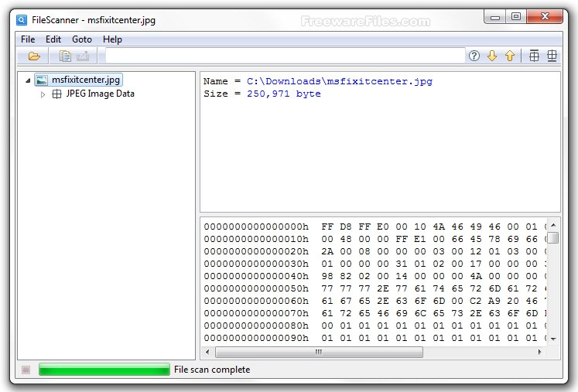Screen dimensions: 578x392
Task: Click offset 0000000000000020h in hex view
Action: point(256,251)
